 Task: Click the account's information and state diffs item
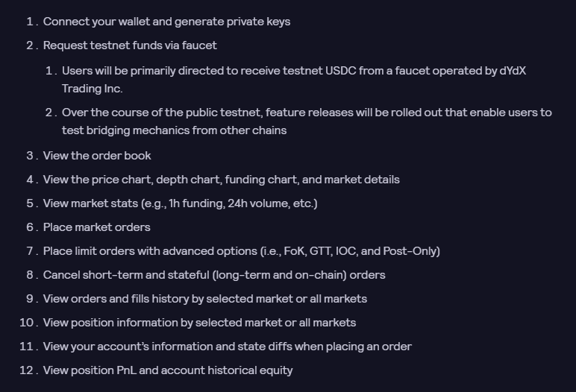pos(228,347)
